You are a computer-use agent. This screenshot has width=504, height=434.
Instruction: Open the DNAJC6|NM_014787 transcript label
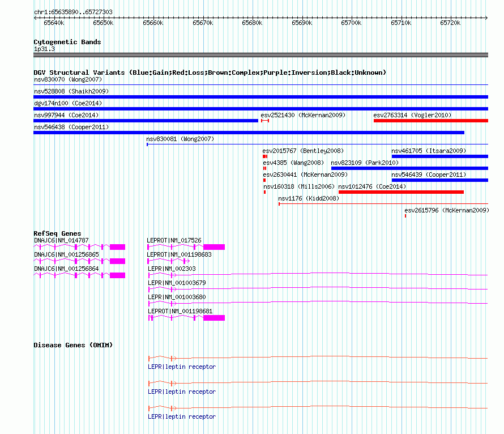pos(61,240)
